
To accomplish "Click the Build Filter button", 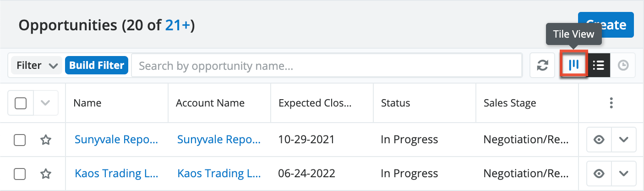I will [97, 66].
